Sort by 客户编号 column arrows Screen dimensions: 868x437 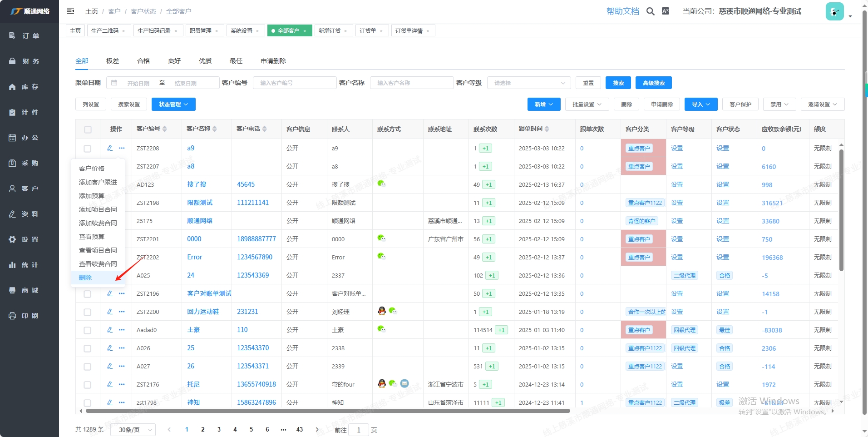tap(165, 129)
